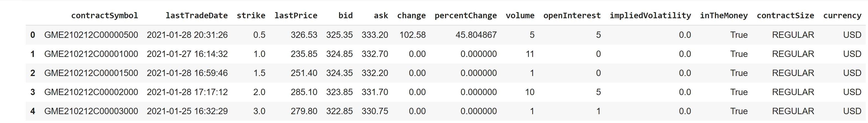Select the impliedVolatility column header
Viewport: 868px width, 123px height.
(x=650, y=15)
